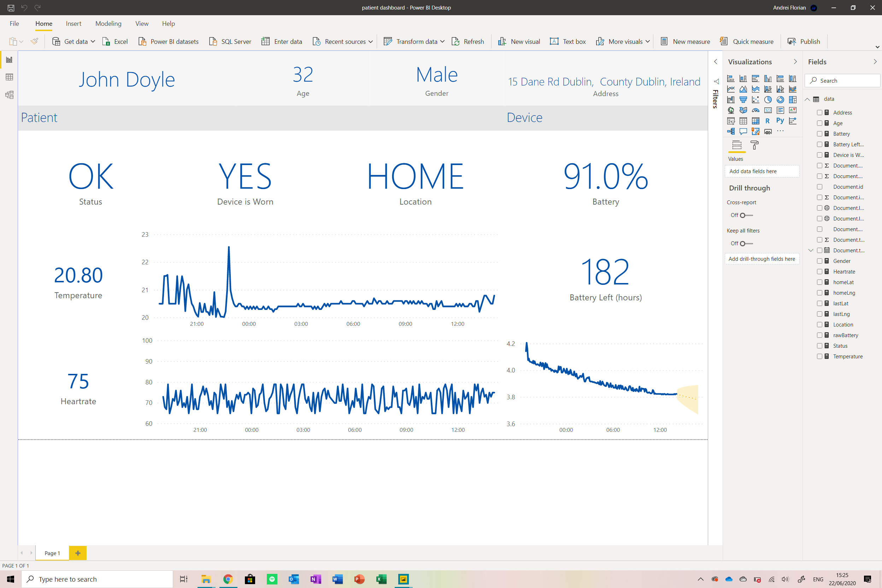Select the Map visual with globe icon
The width and height of the screenshot is (882, 588).
click(x=731, y=111)
